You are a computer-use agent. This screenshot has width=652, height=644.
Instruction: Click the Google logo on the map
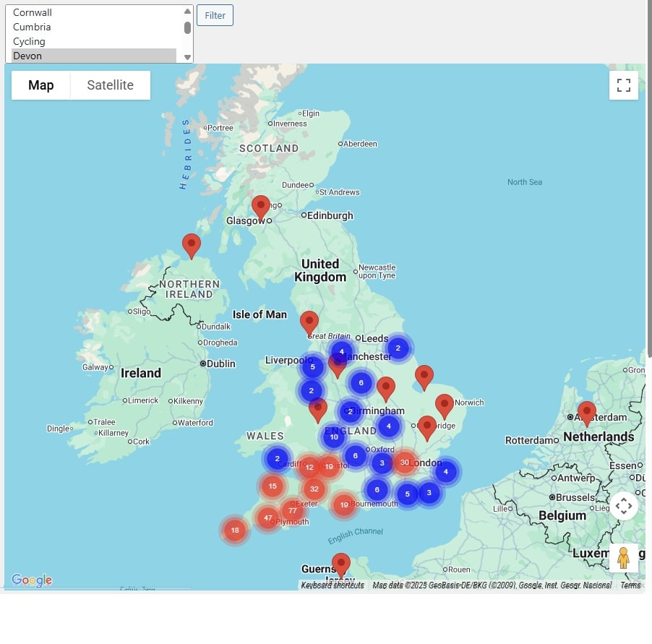point(32,580)
